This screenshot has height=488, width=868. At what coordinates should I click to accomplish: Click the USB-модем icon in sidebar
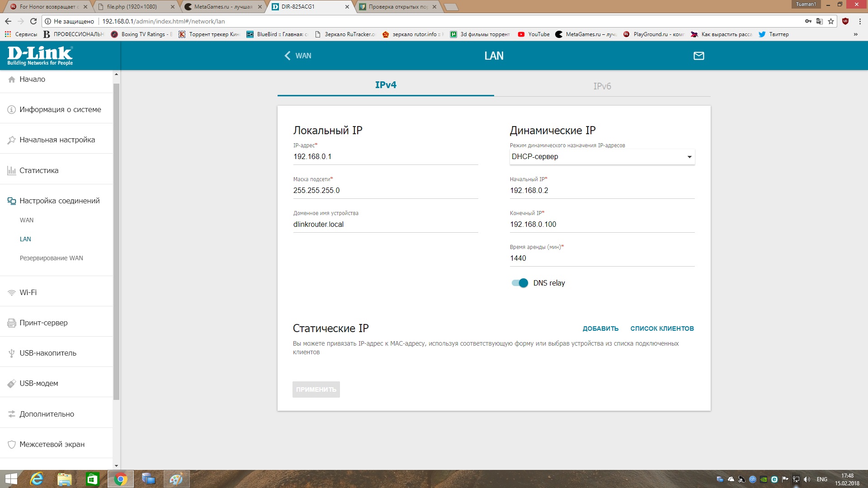(12, 384)
